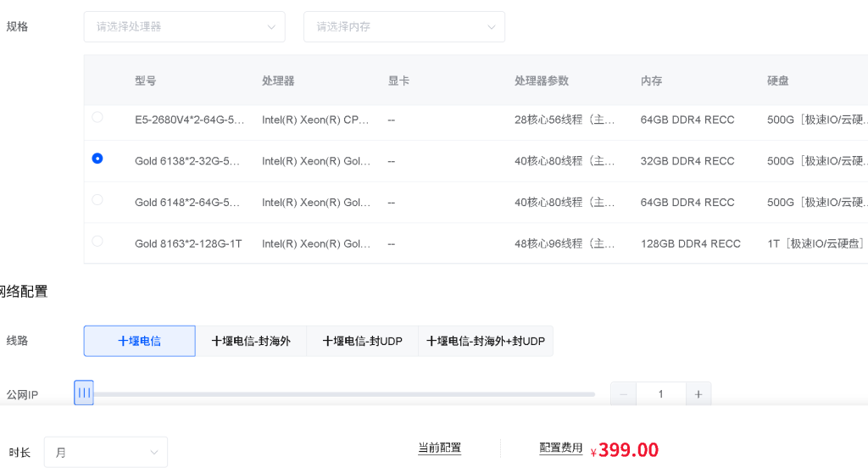This screenshot has height=468, width=868.
Task: Click the 处理器参数 column header
Action: [542, 81]
